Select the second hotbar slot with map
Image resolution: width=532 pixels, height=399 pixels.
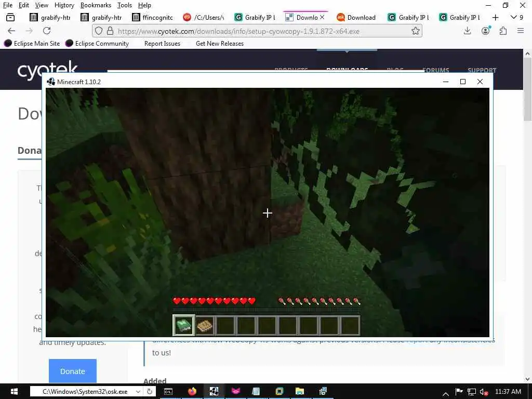pos(205,325)
